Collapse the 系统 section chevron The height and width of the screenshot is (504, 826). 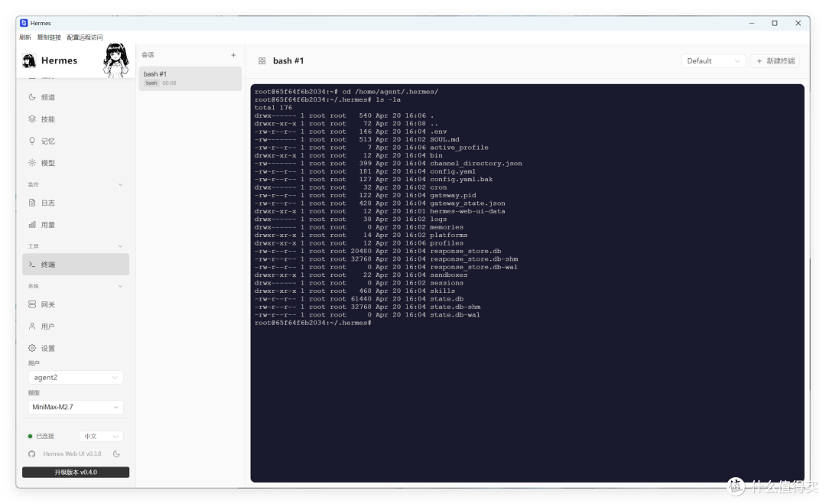[120, 287]
